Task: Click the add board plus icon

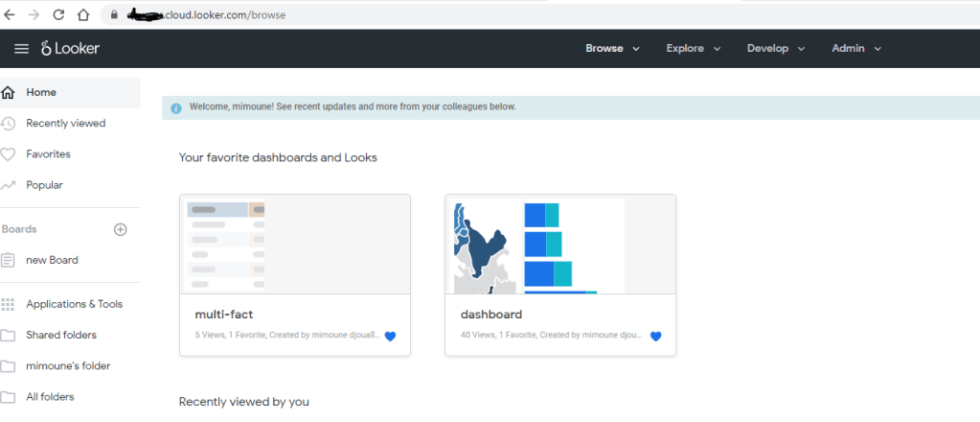Action: point(121,229)
